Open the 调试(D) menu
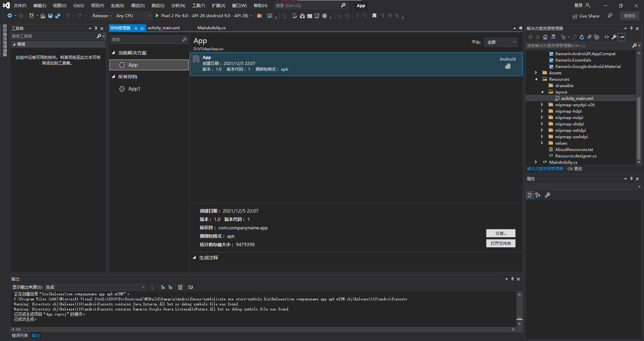644x341 pixels. (137, 5)
